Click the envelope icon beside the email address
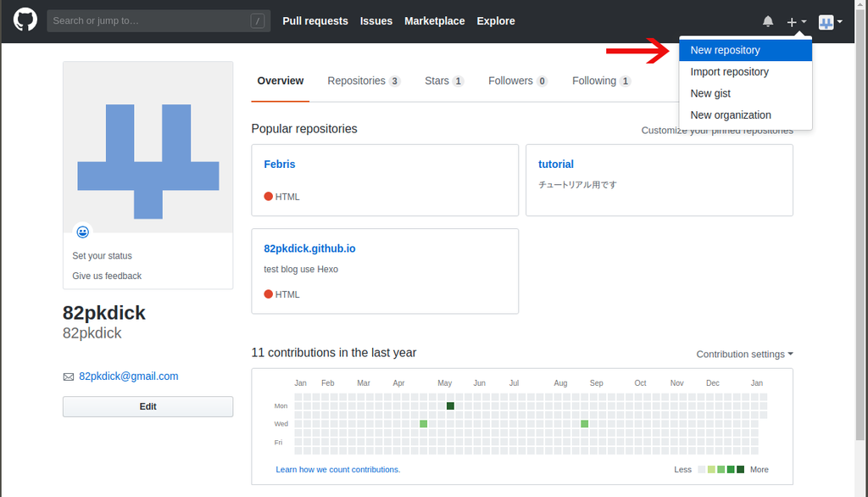Screen dimensions: 868x497 tap(68, 377)
